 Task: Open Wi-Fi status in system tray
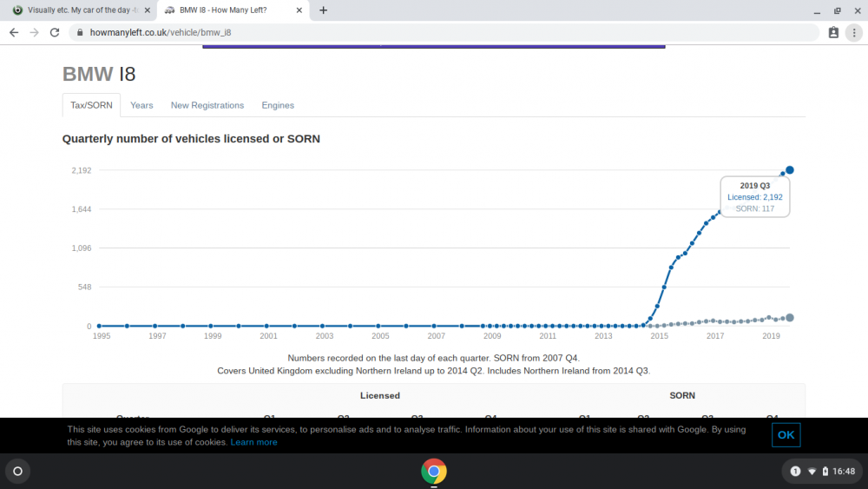tap(812, 472)
